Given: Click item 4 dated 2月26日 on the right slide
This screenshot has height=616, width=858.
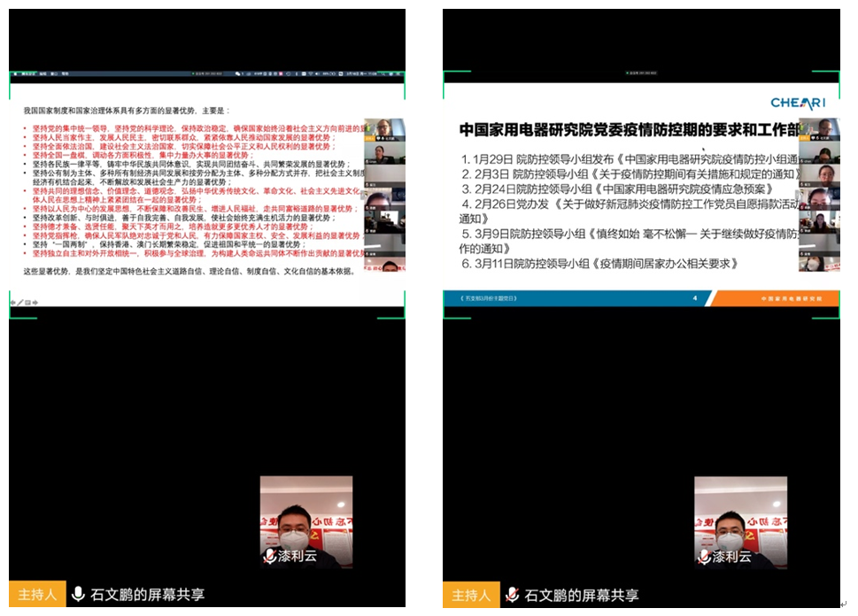Looking at the screenshot, I should point(630,212).
